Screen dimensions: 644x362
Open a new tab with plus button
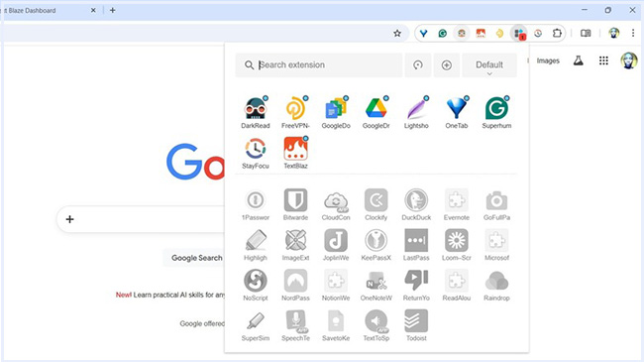(x=113, y=10)
